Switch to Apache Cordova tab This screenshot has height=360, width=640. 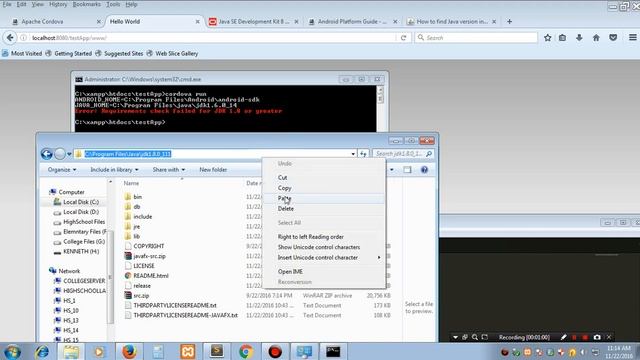[55, 22]
